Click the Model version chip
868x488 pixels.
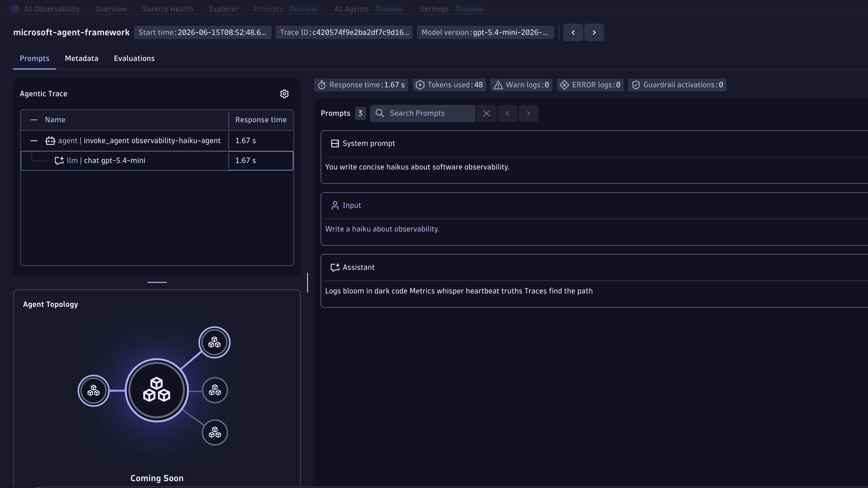click(485, 33)
